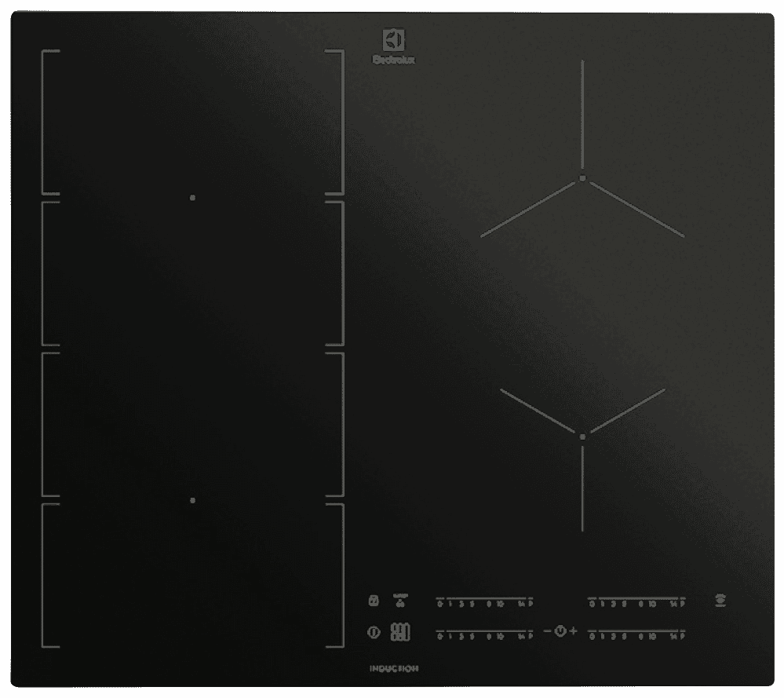Screen dimensions: 784x698
Task: Tap the upper-right cooking zone center
Action: (x=582, y=177)
